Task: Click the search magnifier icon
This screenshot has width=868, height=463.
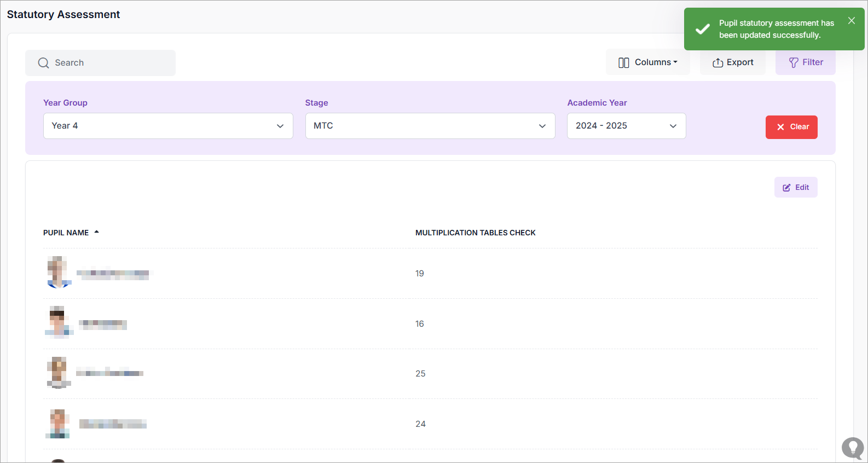Action: click(43, 63)
